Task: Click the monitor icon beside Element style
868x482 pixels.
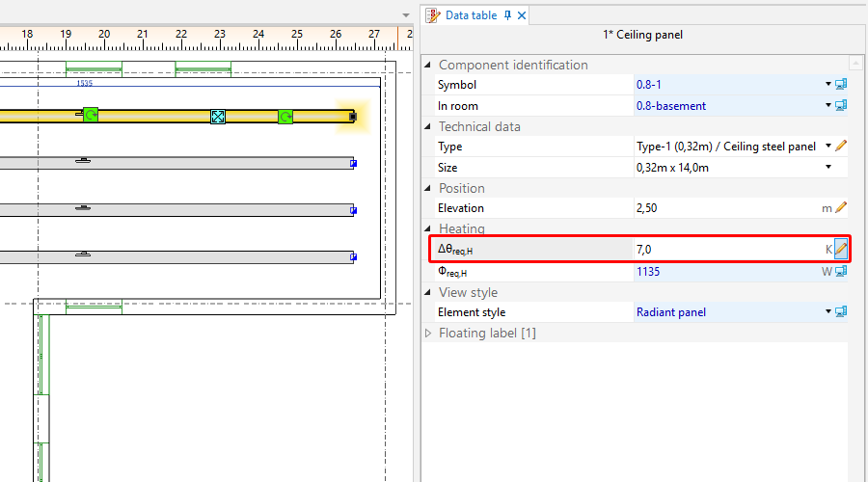Action: [x=840, y=312]
